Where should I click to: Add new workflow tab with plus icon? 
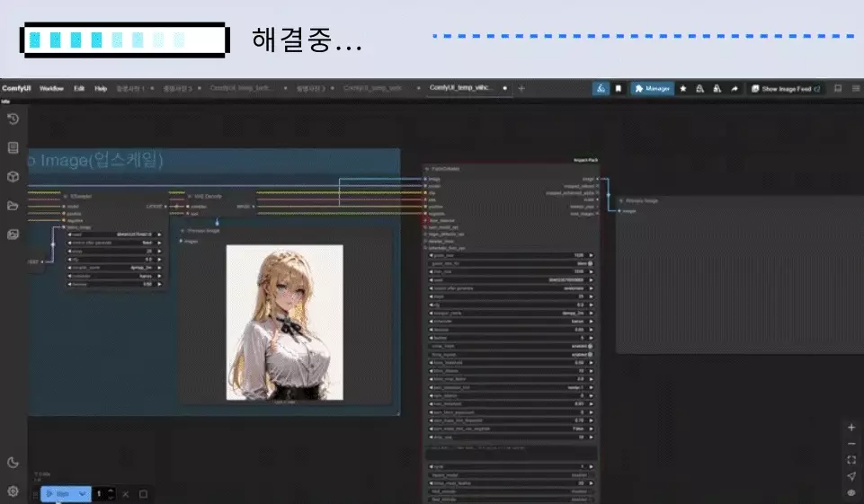521,88
